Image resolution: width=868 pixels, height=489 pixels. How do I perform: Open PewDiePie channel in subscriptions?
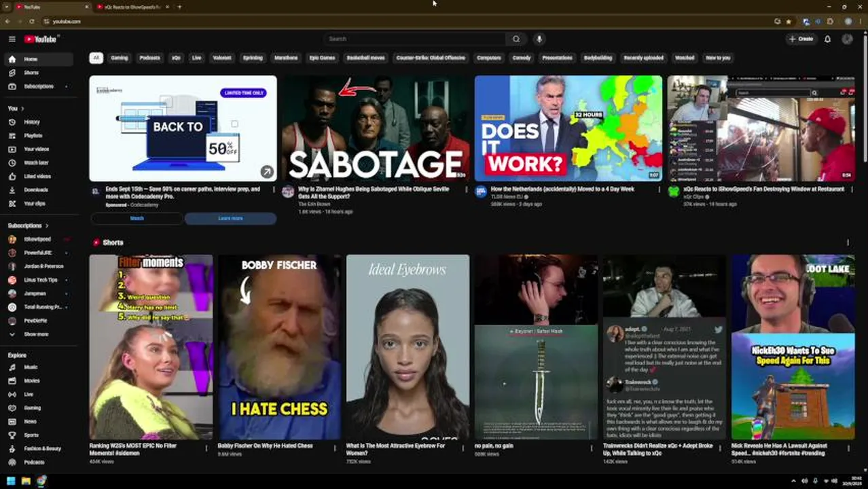(39, 321)
